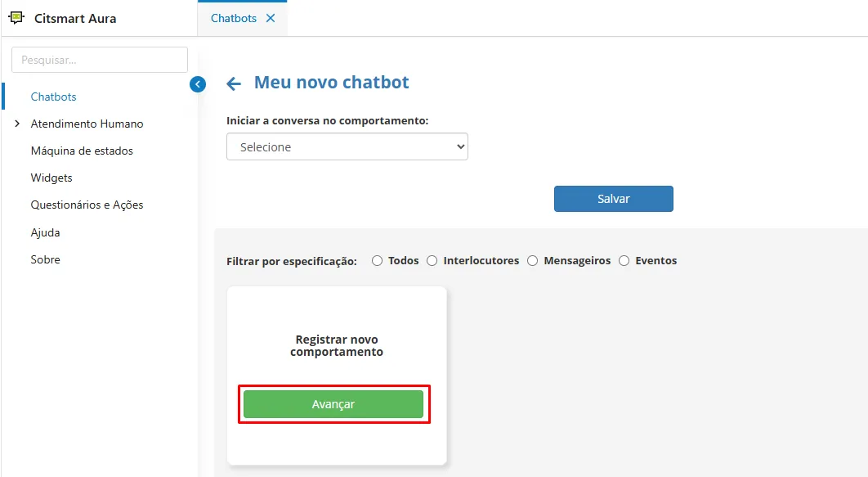Screen dimensions: 868x477
Task: Open Ajuda in the sidebar
Action: (x=46, y=232)
